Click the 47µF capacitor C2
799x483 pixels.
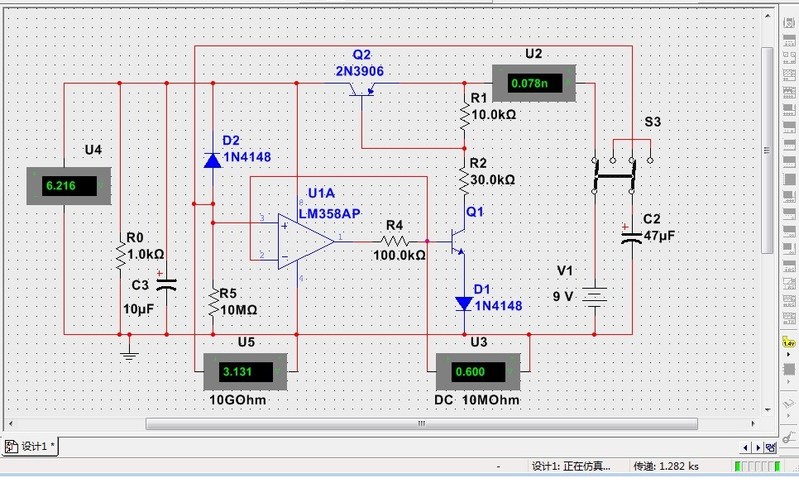631,238
